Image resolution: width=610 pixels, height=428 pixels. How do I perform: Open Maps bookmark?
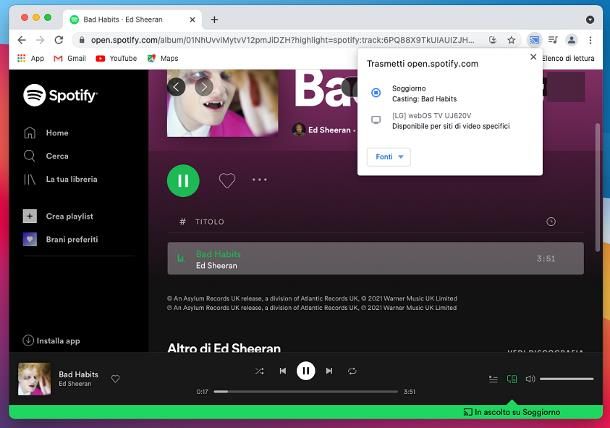coord(163,58)
